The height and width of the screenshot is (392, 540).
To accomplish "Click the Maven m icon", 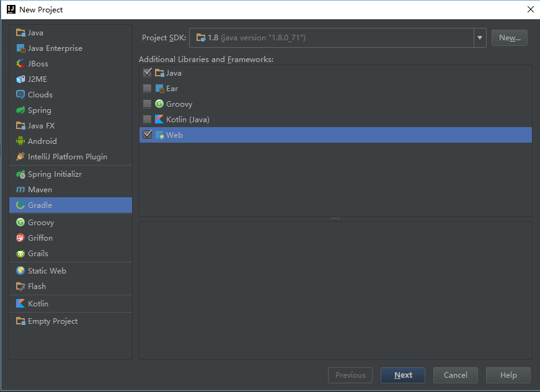I will click(20, 190).
